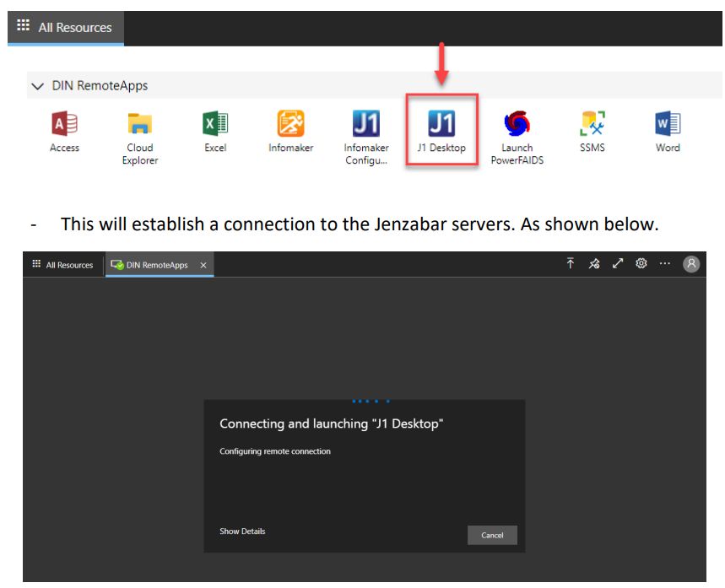The width and height of the screenshot is (725, 588).
Task: Click the unpin toolbar icon
Action: [593, 263]
